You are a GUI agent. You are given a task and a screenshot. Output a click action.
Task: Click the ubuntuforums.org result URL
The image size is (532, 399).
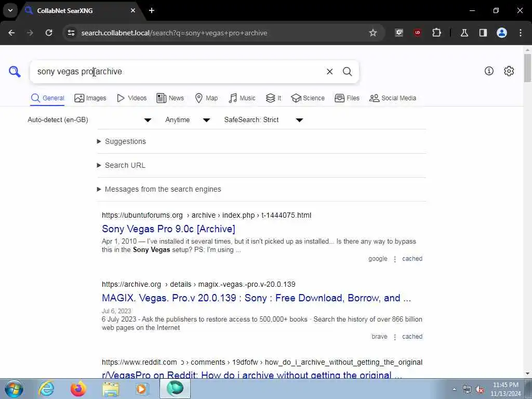(x=206, y=215)
